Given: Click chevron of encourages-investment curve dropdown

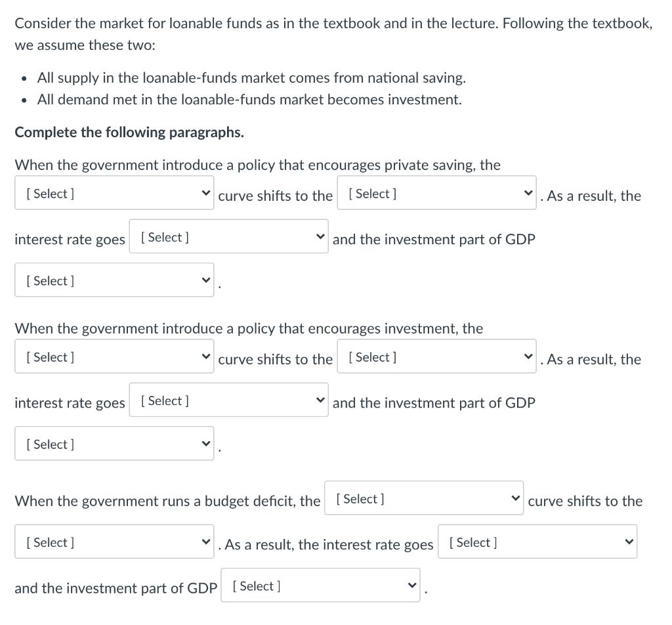Looking at the screenshot, I should click(206, 357).
